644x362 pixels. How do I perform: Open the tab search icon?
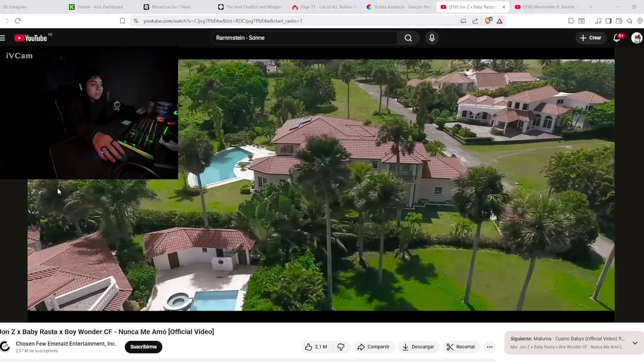(582, 21)
